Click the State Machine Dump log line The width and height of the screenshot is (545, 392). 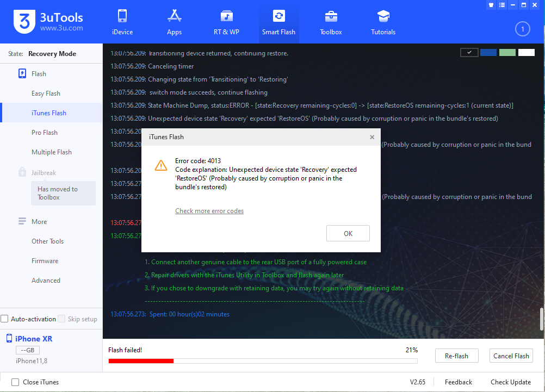coord(312,105)
